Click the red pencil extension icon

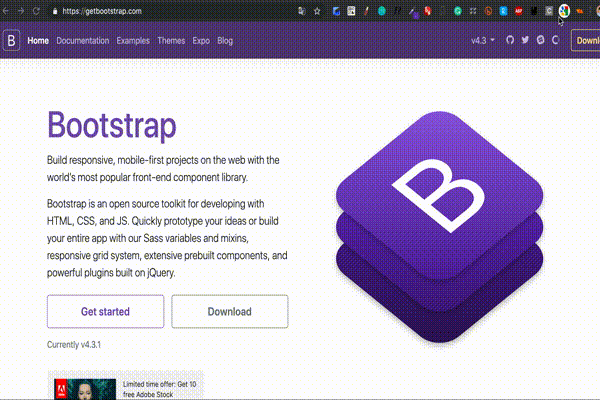(x=366, y=11)
